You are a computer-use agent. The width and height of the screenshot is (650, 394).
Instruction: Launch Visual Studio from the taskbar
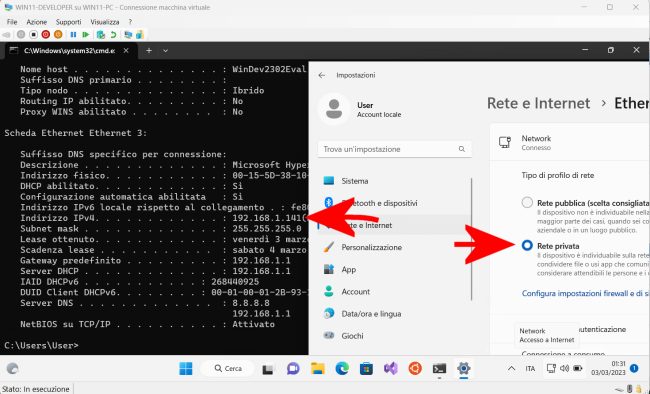[390, 368]
